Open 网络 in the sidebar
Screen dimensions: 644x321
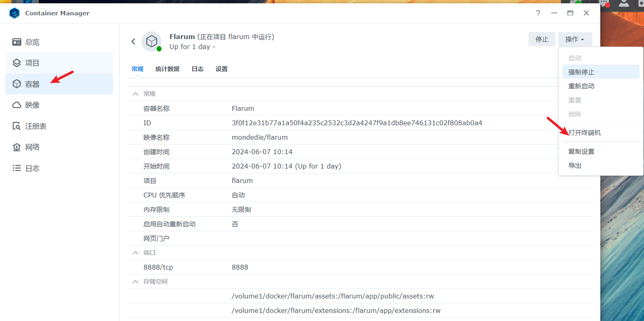click(59, 147)
